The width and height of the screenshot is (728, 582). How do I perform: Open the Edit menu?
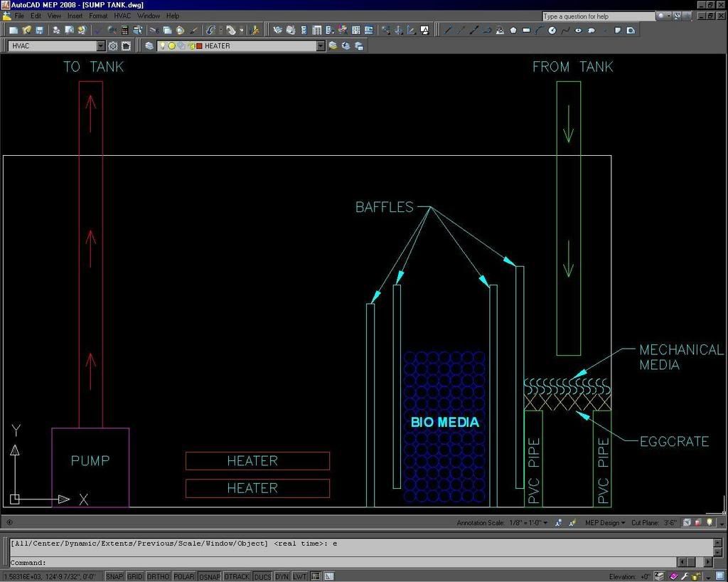[x=36, y=16]
